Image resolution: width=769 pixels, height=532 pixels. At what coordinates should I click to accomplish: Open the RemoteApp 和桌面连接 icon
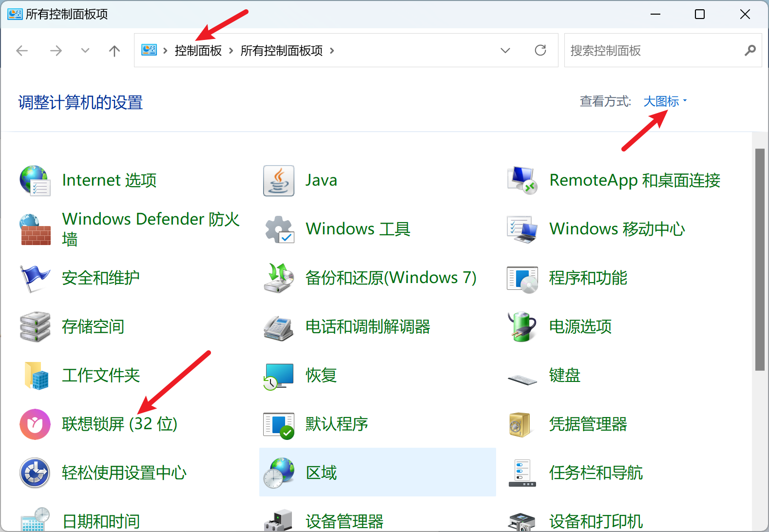522,180
